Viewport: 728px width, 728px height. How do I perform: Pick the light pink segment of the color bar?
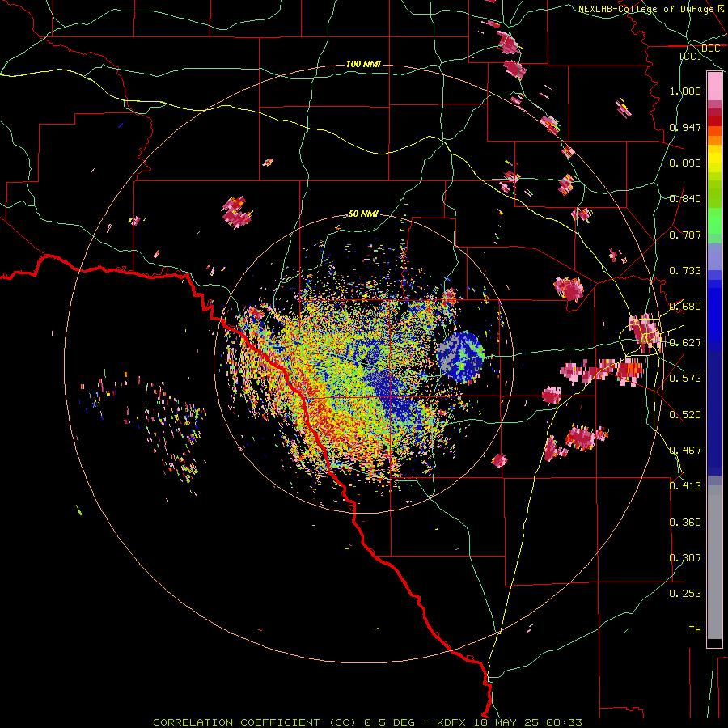(x=714, y=86)
